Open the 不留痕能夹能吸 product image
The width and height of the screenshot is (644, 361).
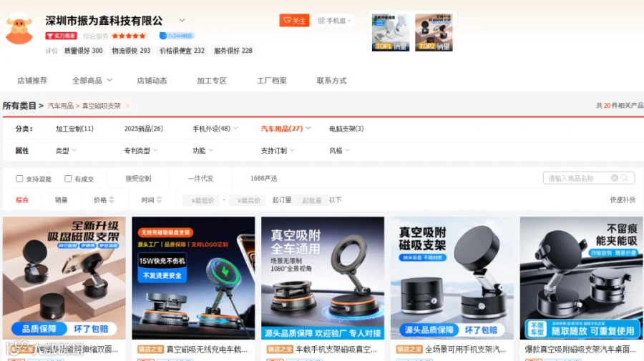click(582, 278)
